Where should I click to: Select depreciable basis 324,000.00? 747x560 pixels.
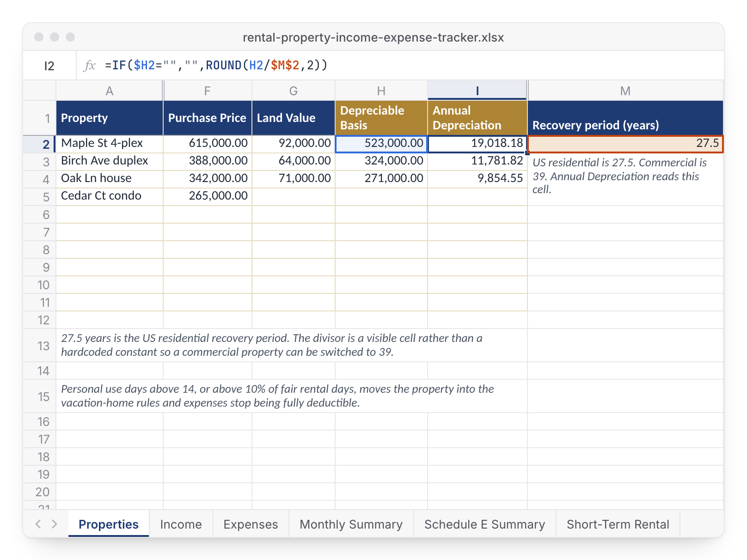click(x=381, y=161)
